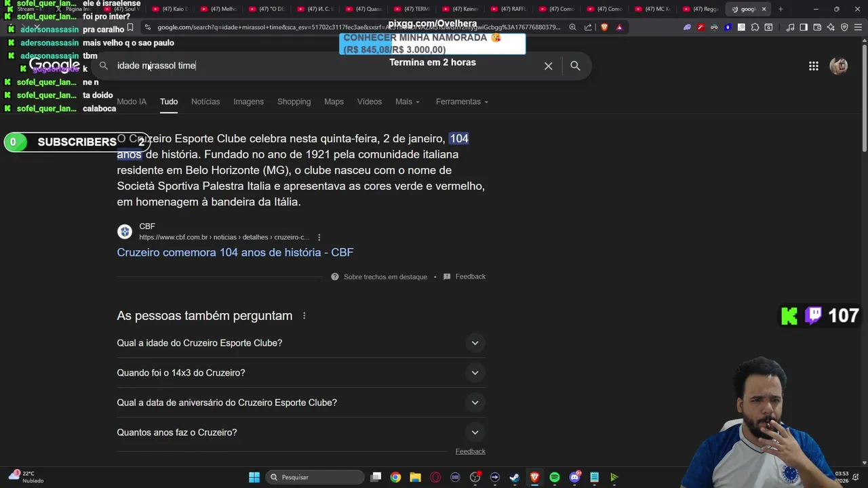
Task: Click Feedback below the questions list
Action: 470,451
